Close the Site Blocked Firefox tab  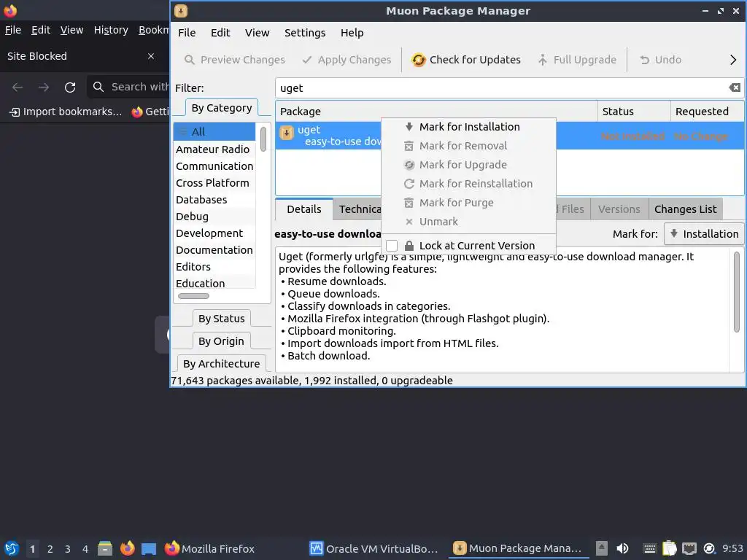[x=151, y=56]
